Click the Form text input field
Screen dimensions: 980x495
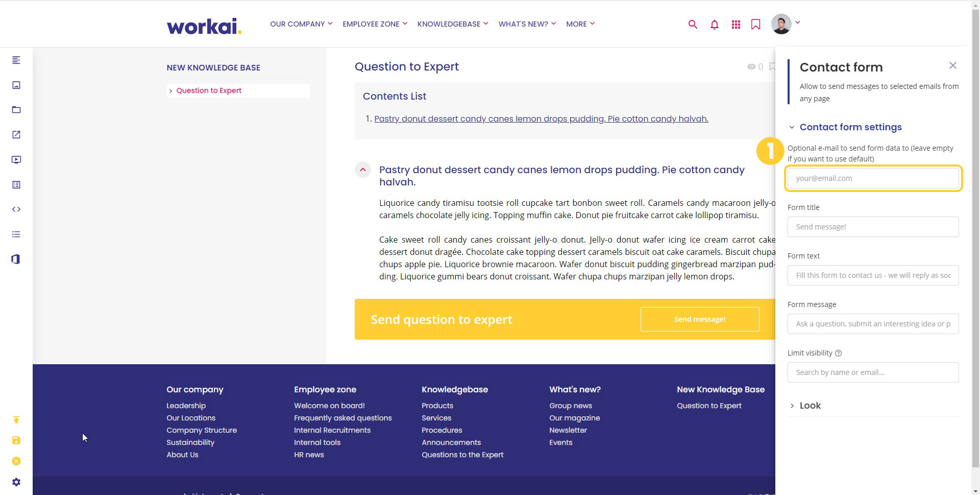pos(873,275)
